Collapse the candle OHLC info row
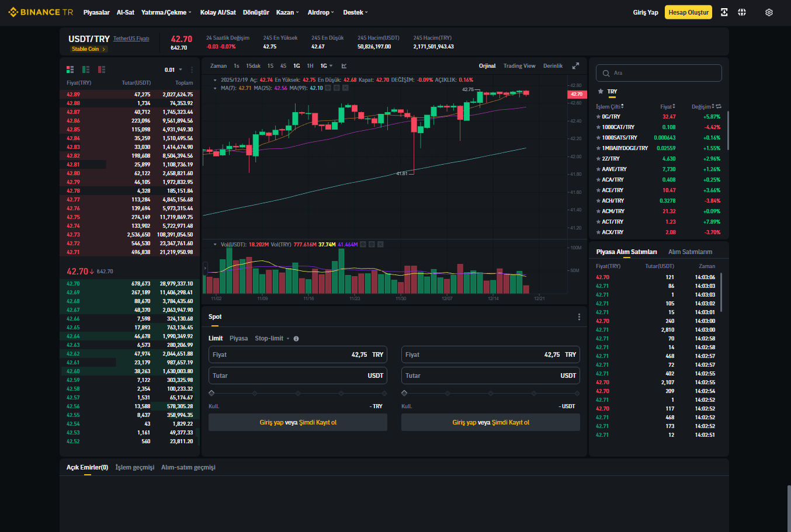This screenshot has width=791, height=532. coord(215,80)
